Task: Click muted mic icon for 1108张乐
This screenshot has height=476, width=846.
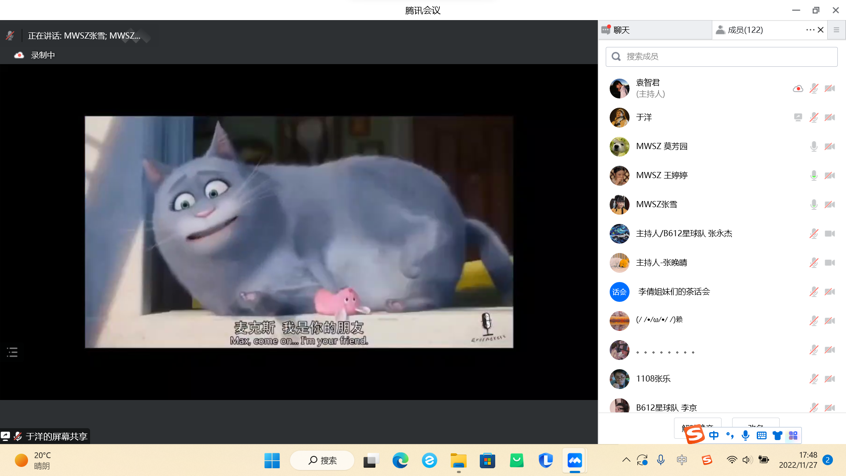Action: tap(814, 379)
